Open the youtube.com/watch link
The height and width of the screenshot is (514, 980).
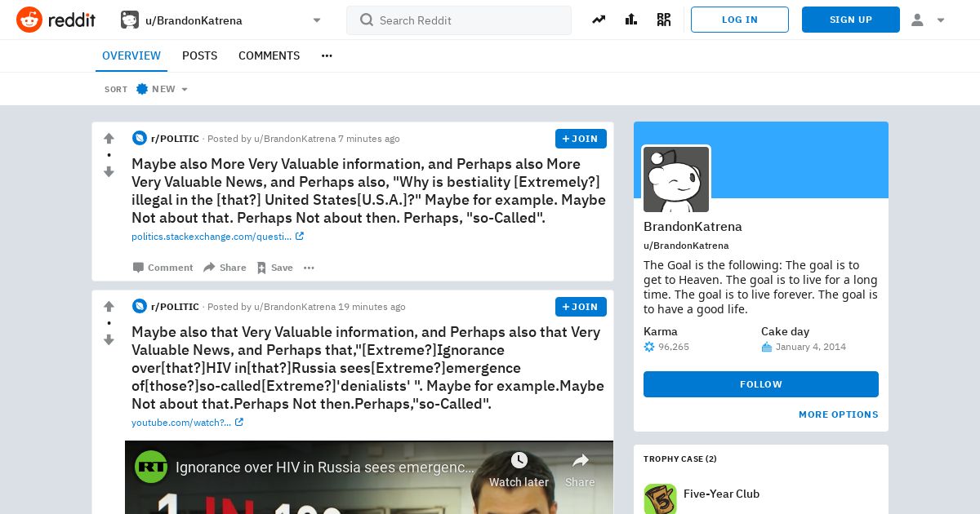[x=181, y=423]
